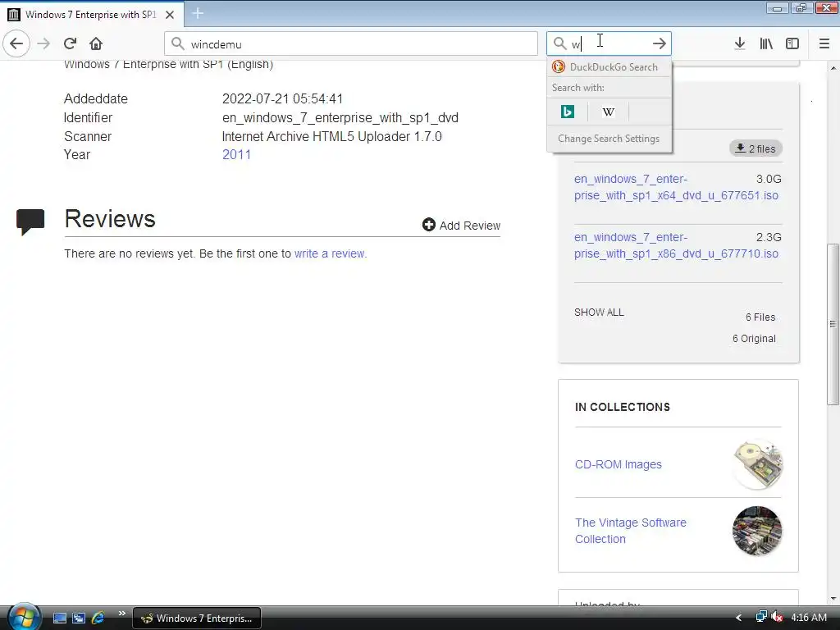Screen dimensions: 840x630
Task: Close the Windows 7 Enterprise tab
Action: [170, 15]
